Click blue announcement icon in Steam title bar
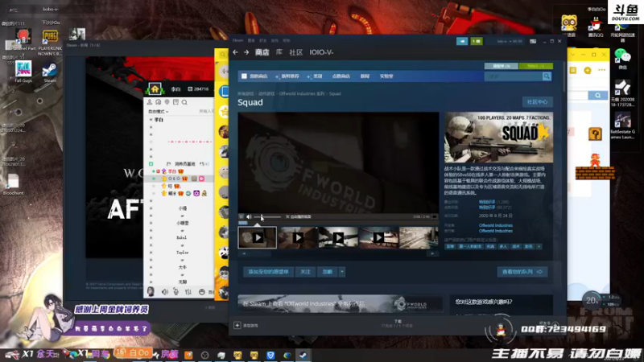Viewport: 644px width, 362px height. (462, 41)
